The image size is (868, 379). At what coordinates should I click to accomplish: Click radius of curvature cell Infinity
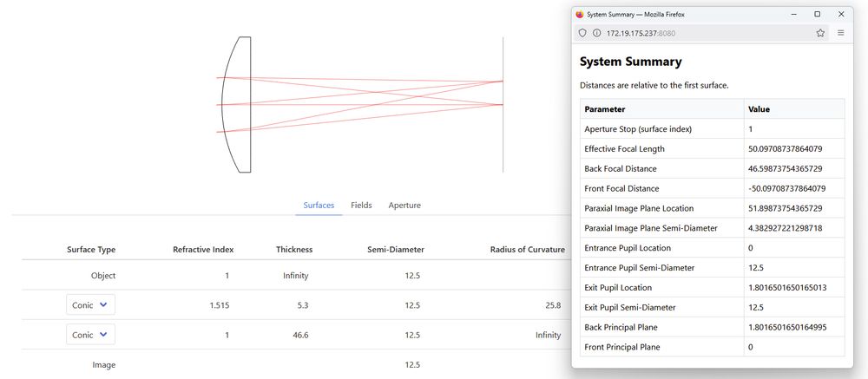pyautogui.click(x=548, y=336)
